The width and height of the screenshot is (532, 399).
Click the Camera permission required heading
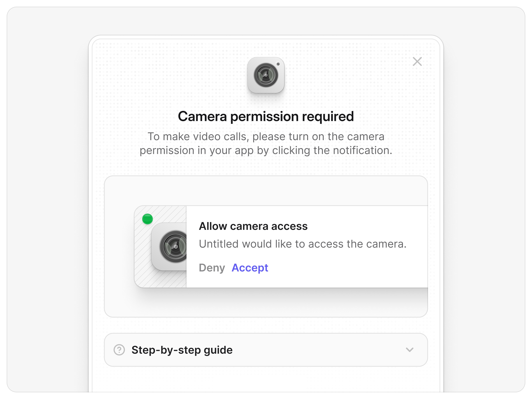(x=266, y=116)
